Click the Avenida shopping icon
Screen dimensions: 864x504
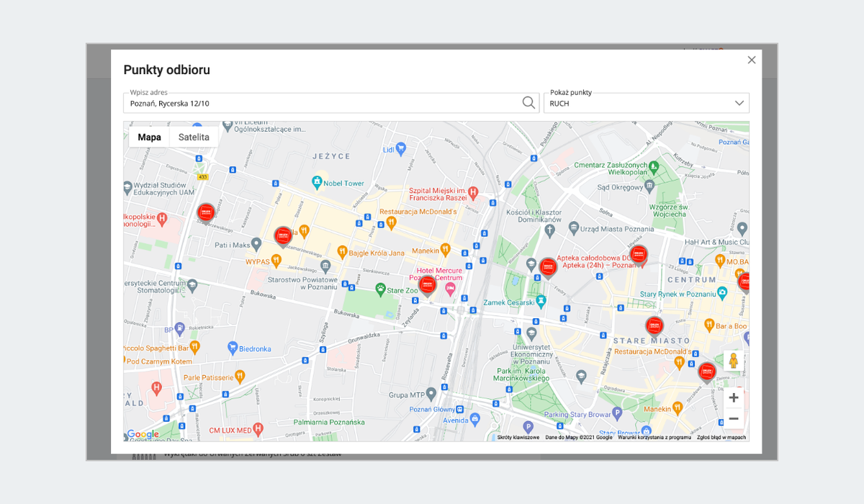tap(476, 420)
